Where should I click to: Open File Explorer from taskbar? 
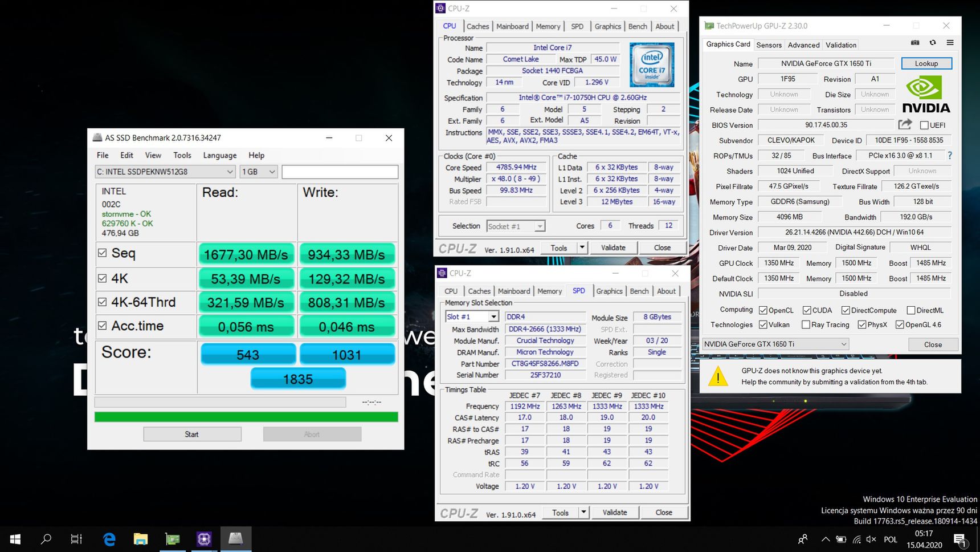pos(141,539)
